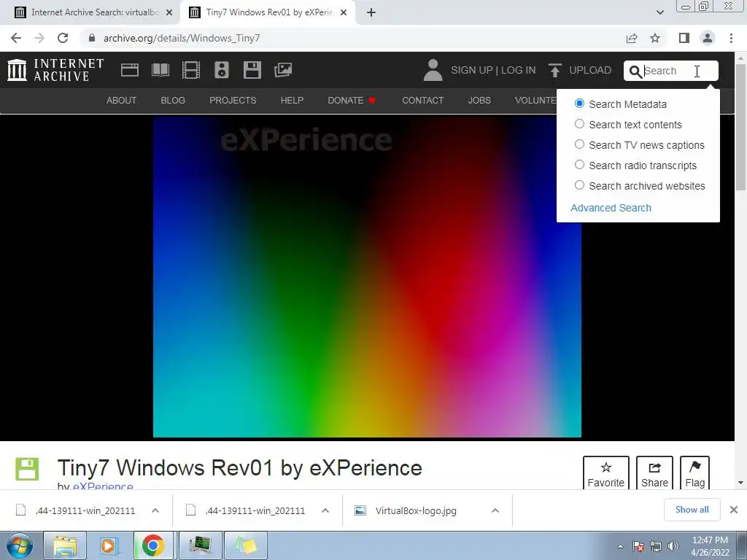Open the JOBS menu item
Viewport: 747px width, 560px height.
pyautogui.click(x=479, y=101)
